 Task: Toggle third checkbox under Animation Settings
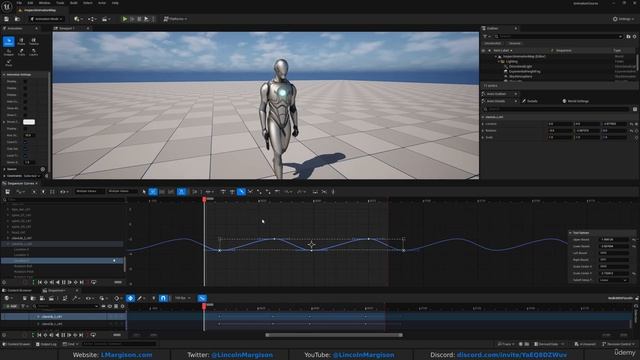pos(25,95)
